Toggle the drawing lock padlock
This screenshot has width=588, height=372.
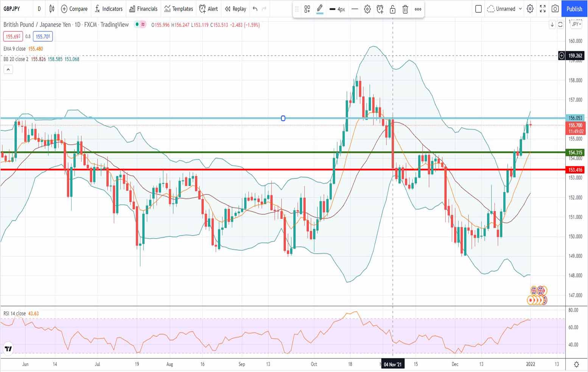pos(392,9)
